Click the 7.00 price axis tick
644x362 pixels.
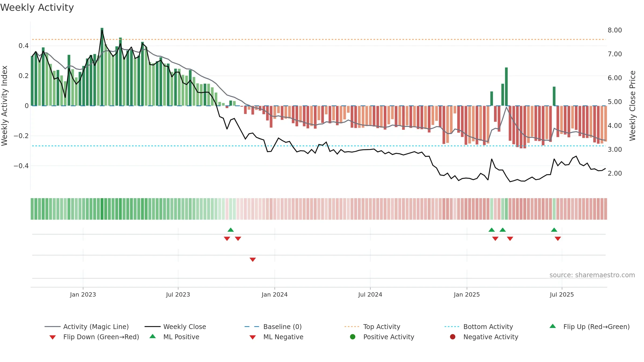(x=615, y=54)
